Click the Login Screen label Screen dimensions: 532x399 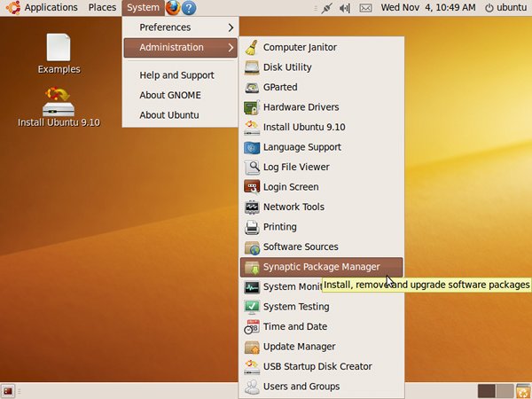point(291,187)
